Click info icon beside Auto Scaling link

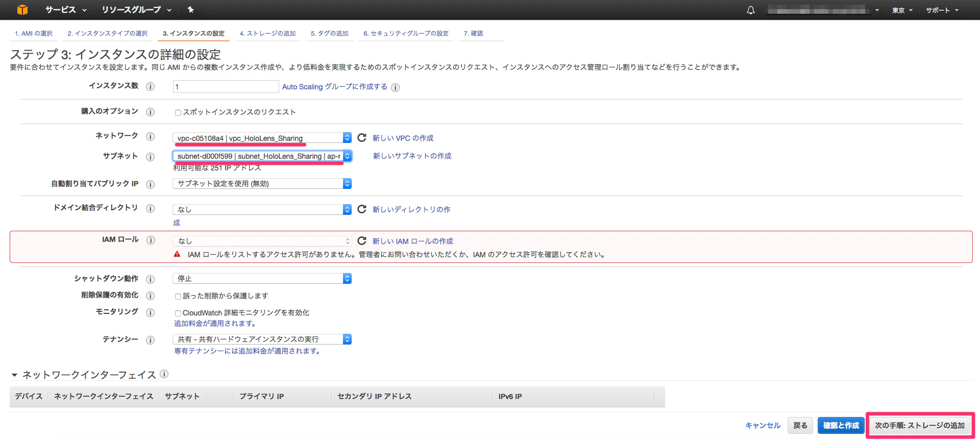point(395,87)
